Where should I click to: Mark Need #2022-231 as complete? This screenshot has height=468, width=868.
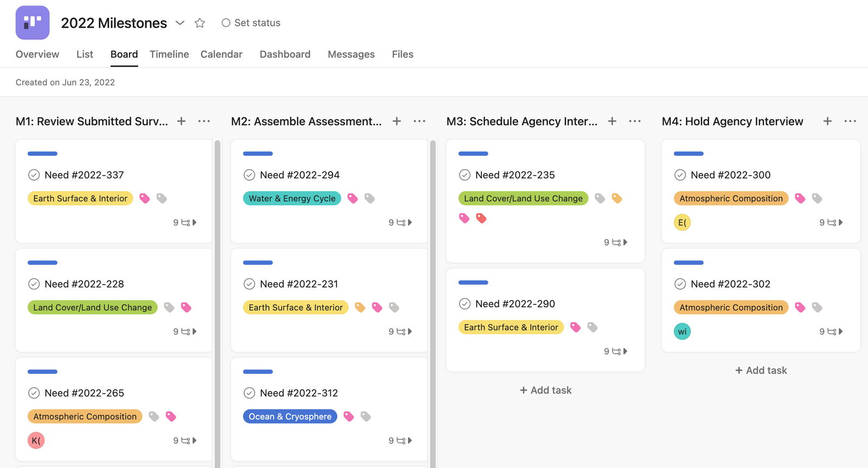(249, 284)
